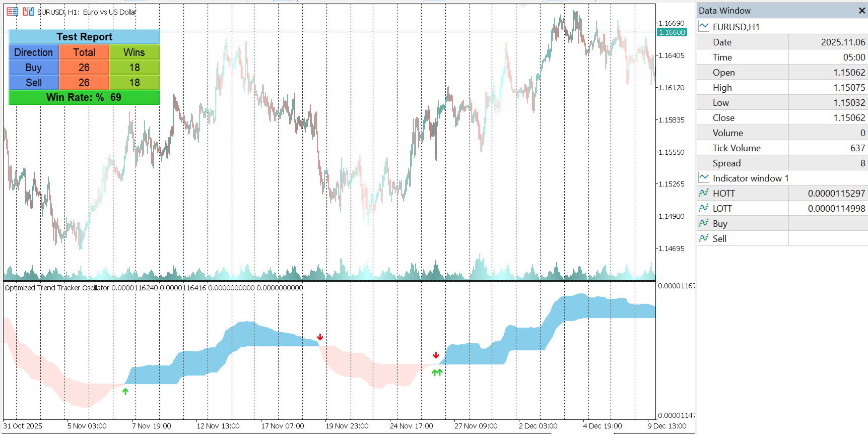Select the Wins header cell
868x434 pixels.
(135, 52)
